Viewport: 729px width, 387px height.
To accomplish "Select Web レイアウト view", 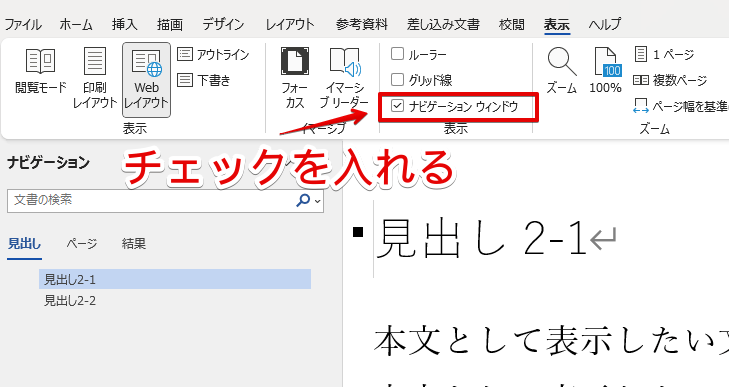I will [x=146, y=79].
